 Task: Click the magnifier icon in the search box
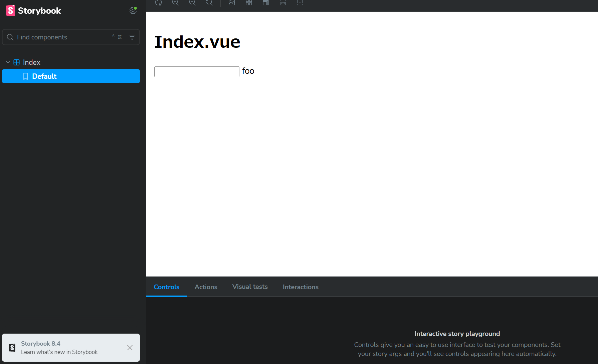pyautogui.click(x=10, y=37)
